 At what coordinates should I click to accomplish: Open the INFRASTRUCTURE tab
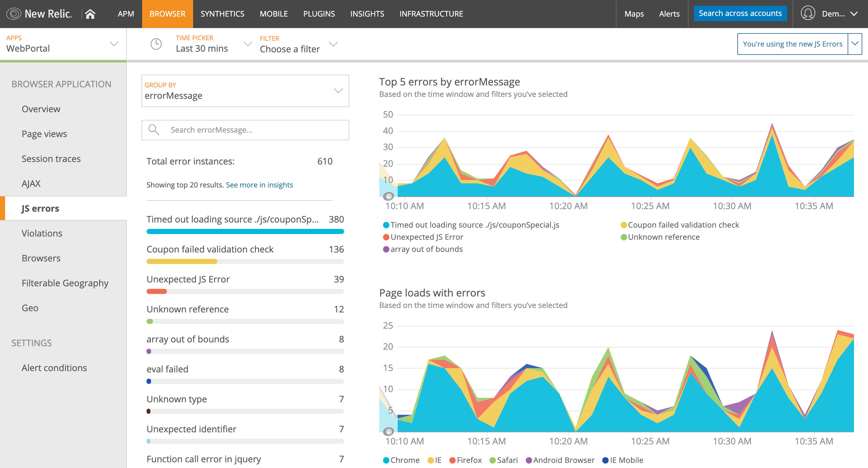click(431, 14)
